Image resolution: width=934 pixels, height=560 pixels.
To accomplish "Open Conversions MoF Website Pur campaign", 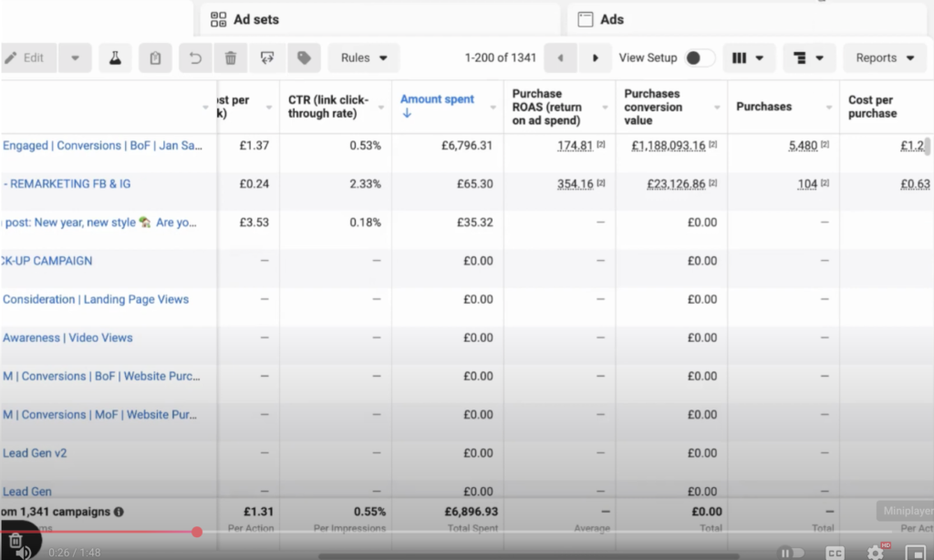I will pyautogui.click(x=99, y=415).
